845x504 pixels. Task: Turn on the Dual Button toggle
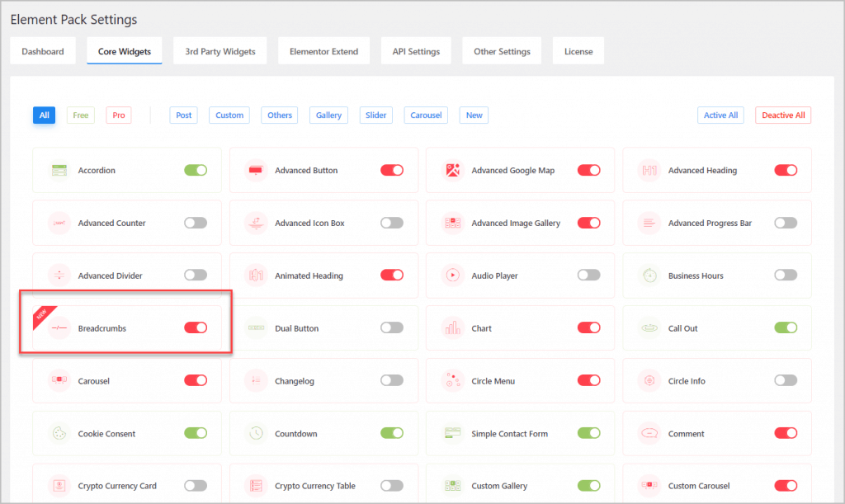392,328
